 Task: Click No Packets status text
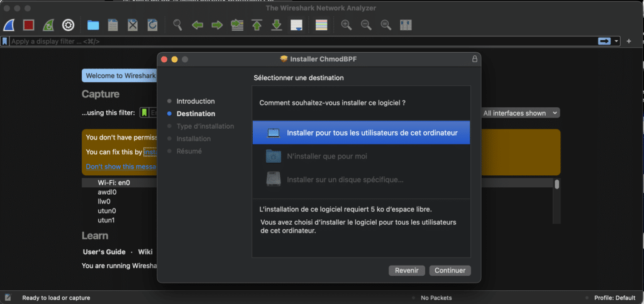tap(436, 298)
